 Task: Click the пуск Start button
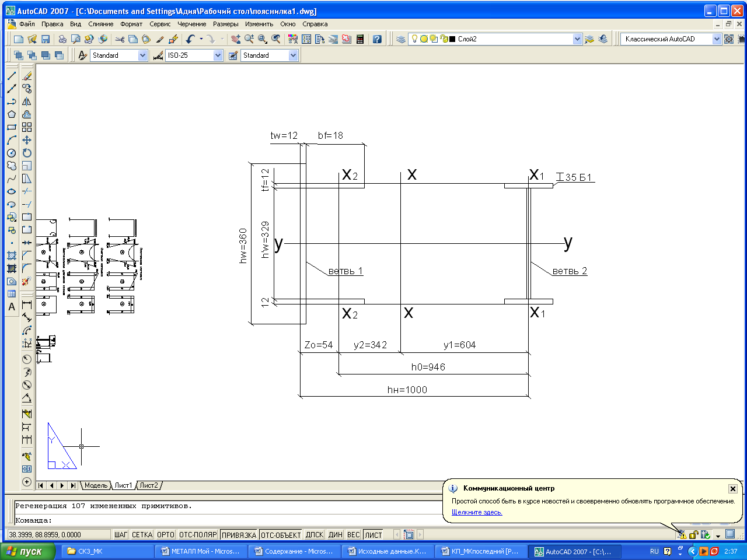28,551
